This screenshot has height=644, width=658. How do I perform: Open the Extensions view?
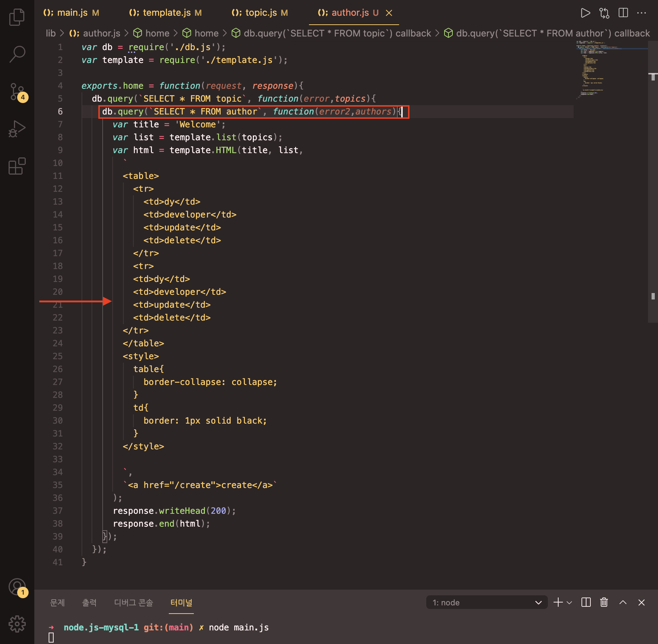click(17, 166)
